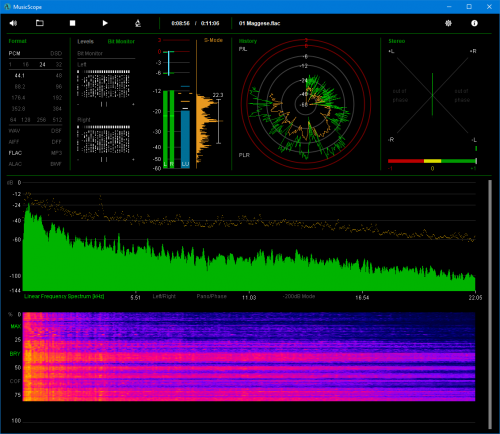Open settings with the gear icon
500x434 pixels.
pyautogui.click(x=448, y=23)
